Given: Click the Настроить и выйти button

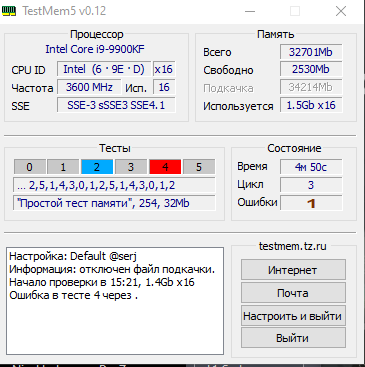Looking at the screenshot, I should click(x=293, y=315).
